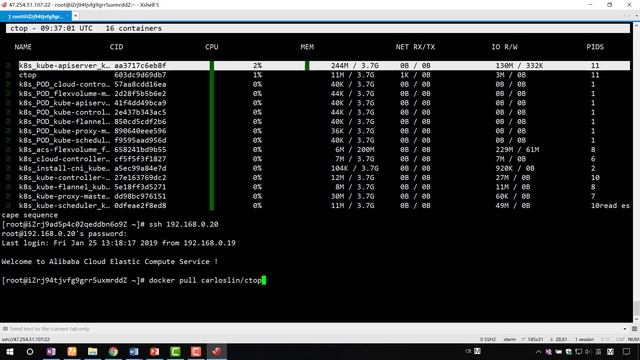
Task: Click the SSH2 status bar entry
Action: tap(488, 339)
